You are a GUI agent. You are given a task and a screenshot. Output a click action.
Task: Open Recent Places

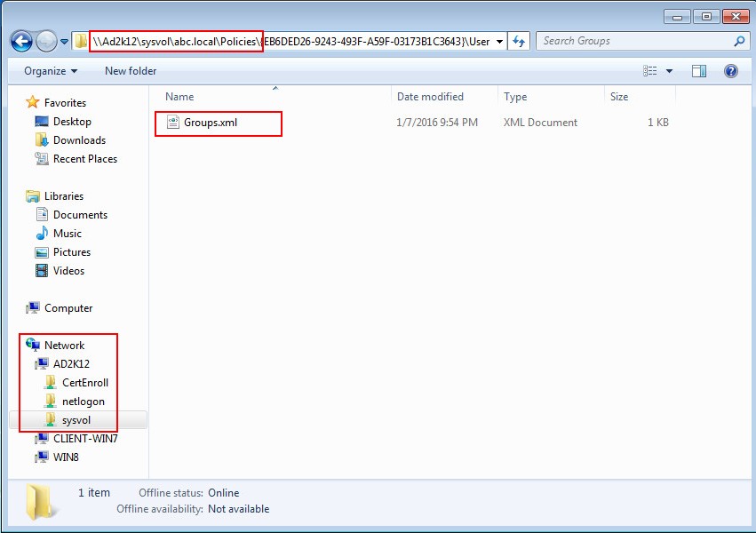85,159
